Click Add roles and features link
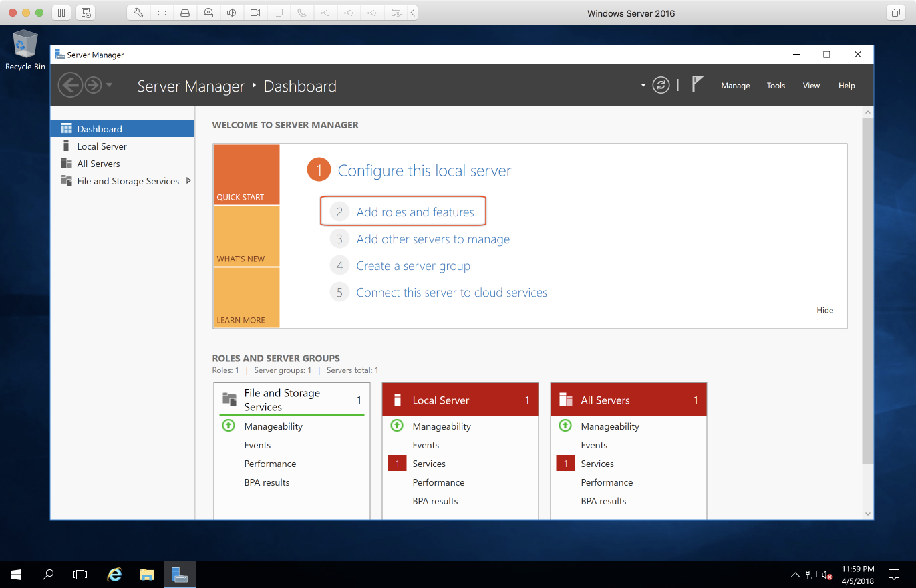 [415, 212]
